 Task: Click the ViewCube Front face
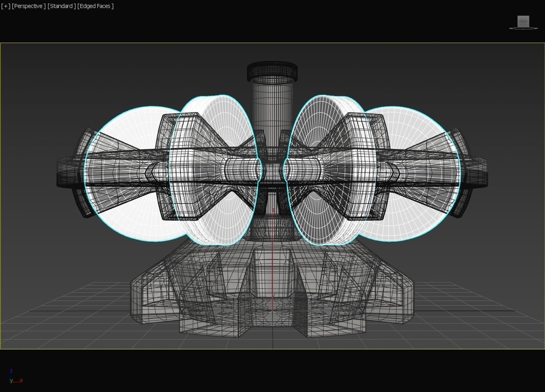pyautogui.click(x=523, y=21)
